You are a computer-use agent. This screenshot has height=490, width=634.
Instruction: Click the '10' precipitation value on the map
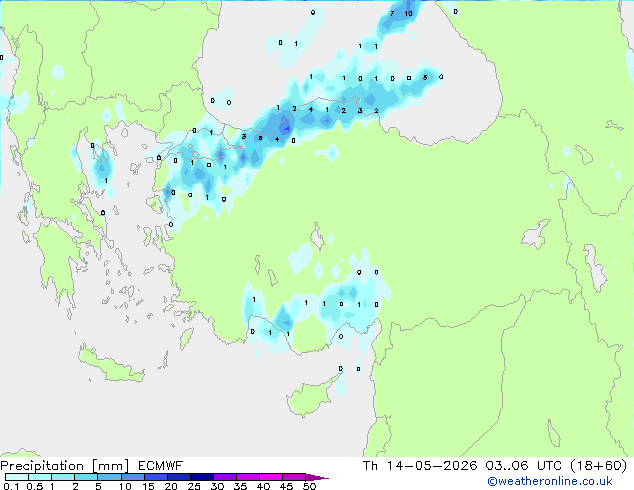(408, 14)
